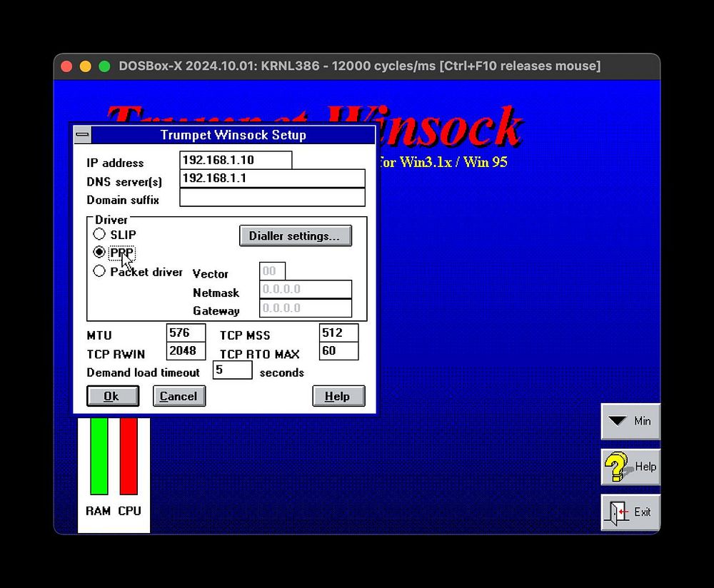The image size is (714, 588).
Task: Choose the Packet driver radio button
Action: pyautogui.click(x=99, y=271)
